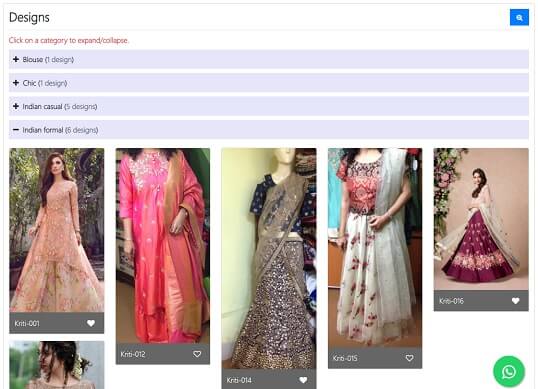Expand the Blouse category
The width and height of the screenshot is (538, 389).
(269, 59)
